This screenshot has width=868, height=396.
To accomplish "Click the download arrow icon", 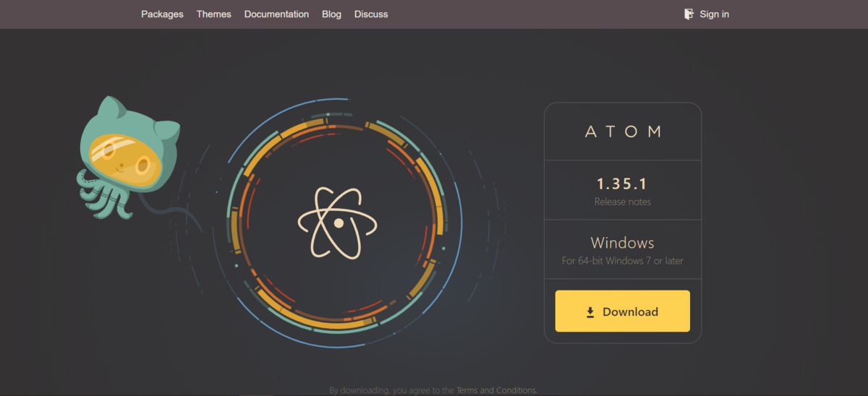I will pos(590,312).
